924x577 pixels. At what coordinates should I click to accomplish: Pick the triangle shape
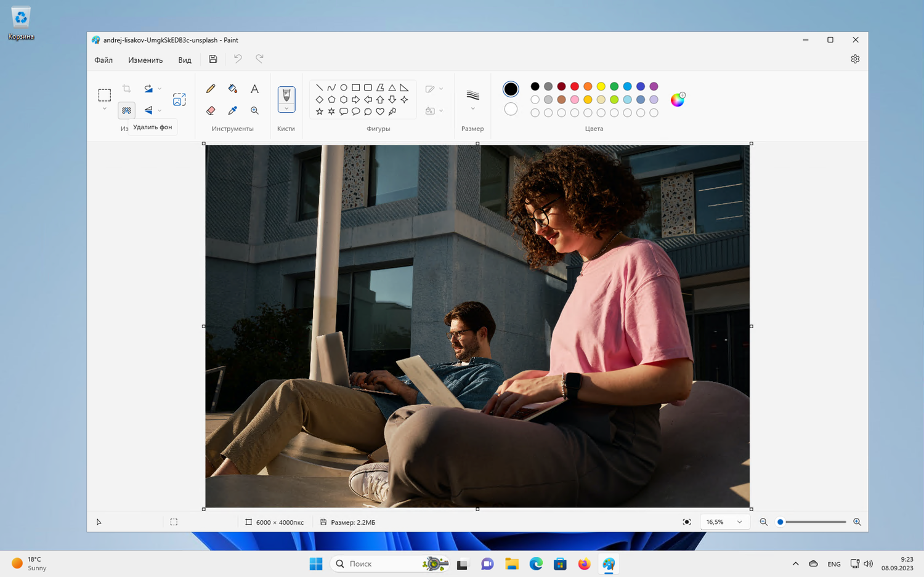(392, 87)
